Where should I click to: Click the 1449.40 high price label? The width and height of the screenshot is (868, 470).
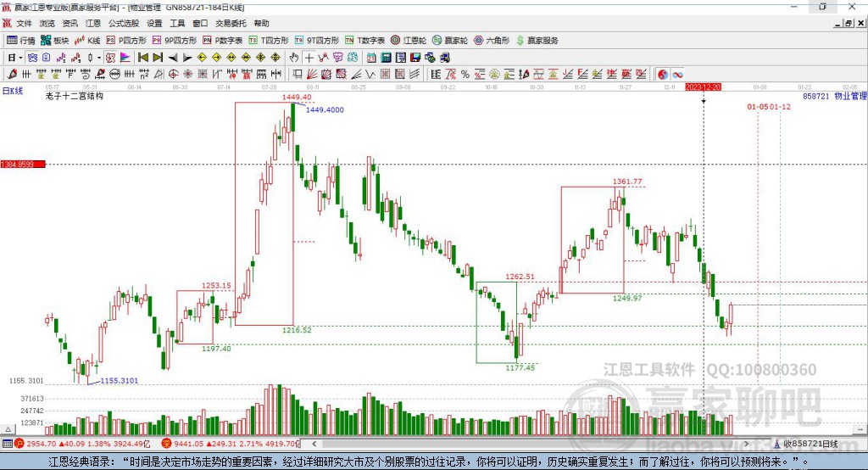point(297,97)
